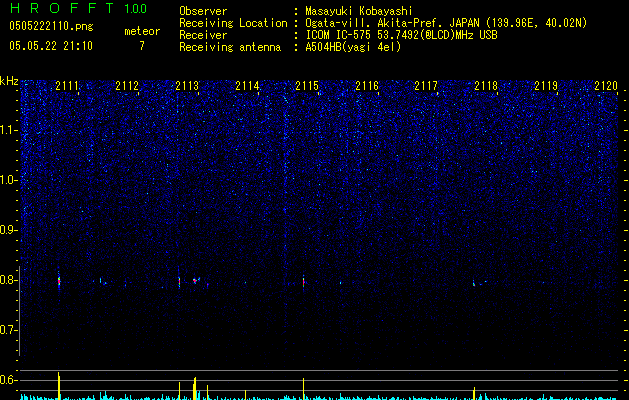Click the 2113 time marker

click(x=187, y=85)
